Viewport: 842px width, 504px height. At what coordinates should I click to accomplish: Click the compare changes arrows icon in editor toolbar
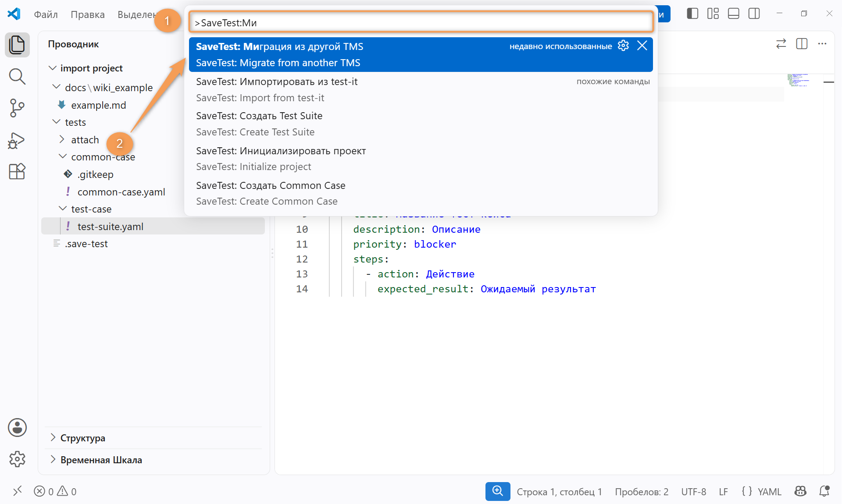pyautogui.click(x=781, y=44)
